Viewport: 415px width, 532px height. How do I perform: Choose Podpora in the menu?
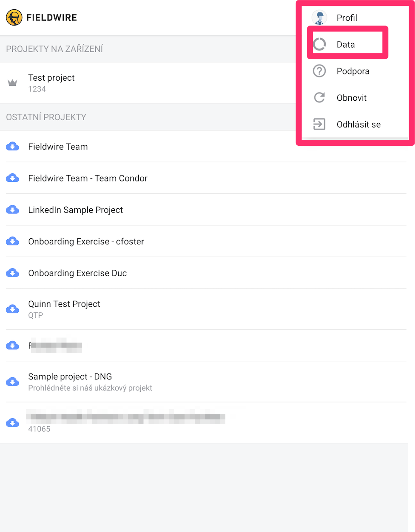point(353,71)
